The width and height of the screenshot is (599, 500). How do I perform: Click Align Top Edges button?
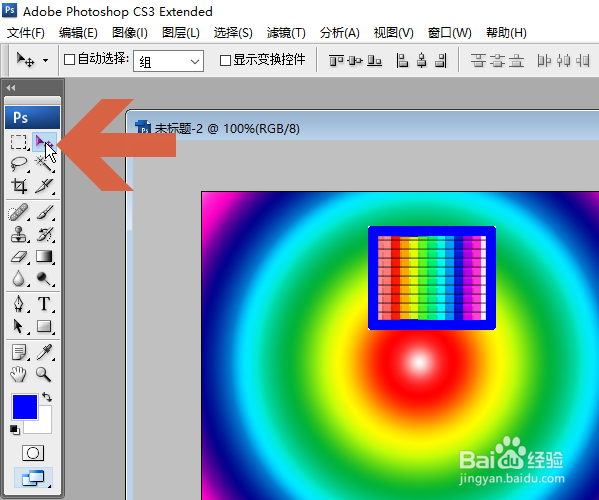tap(336, 60)
